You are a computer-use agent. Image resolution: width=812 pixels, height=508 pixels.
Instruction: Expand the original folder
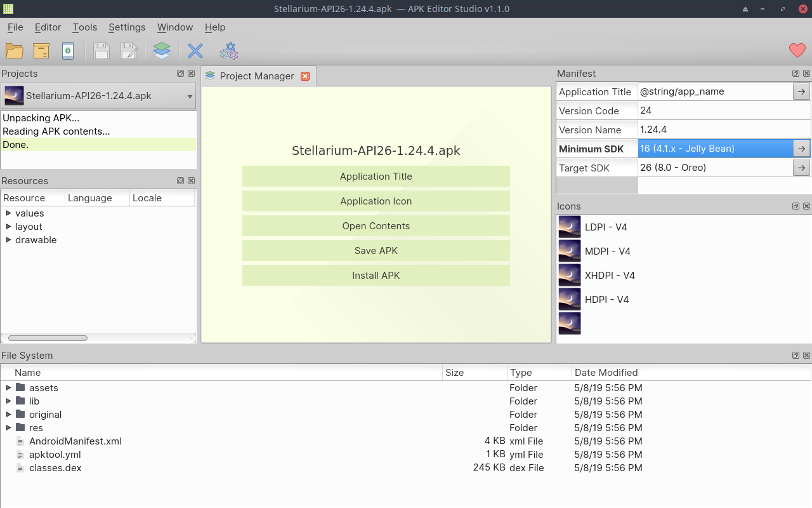(8, 414)
